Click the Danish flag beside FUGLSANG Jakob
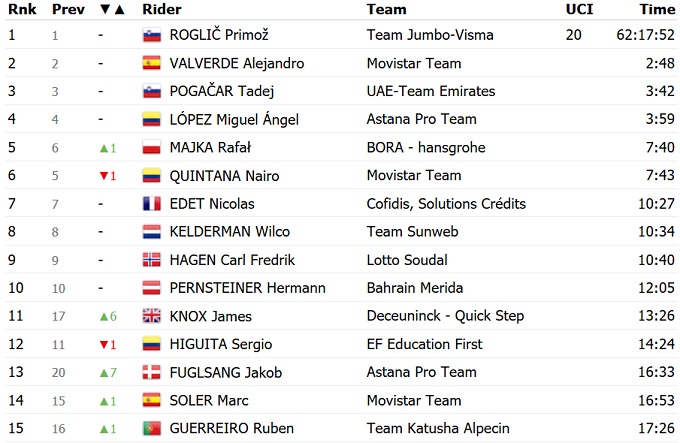Image resolution: width=680 pixels, height=443 pixels. pyautogui.click(x=151, y=373)
